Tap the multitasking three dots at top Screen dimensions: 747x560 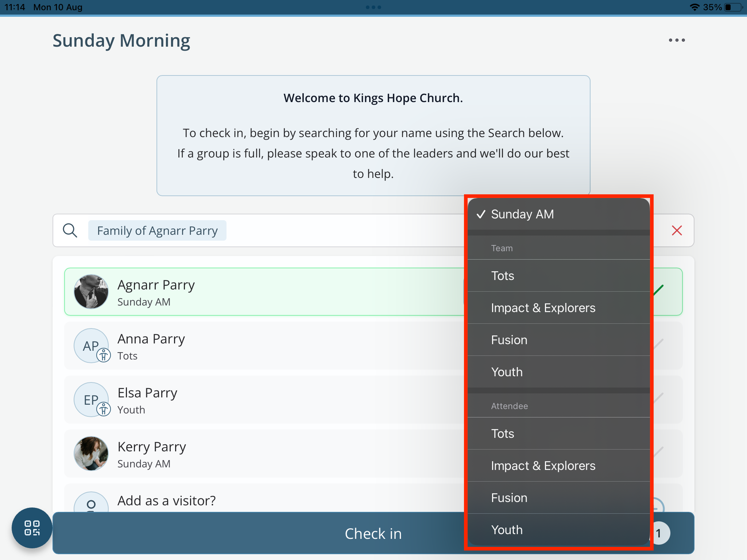click(x=373, y=7)
